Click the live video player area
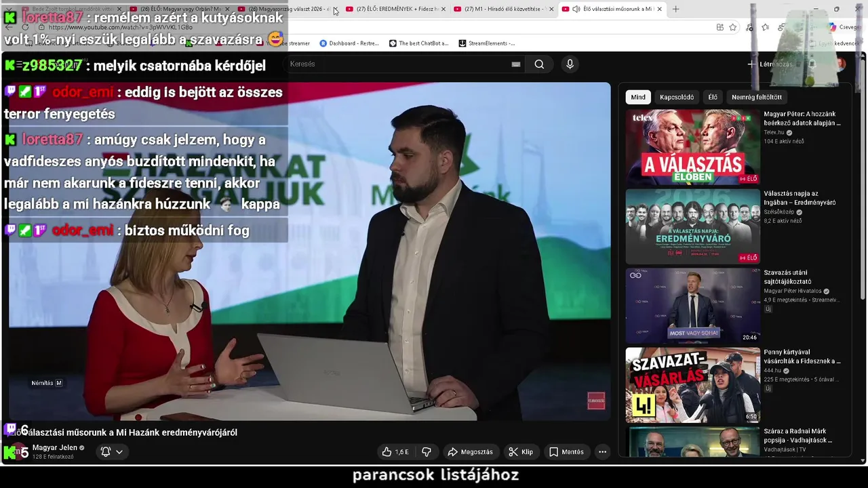The image size is (868, 488). coord(309,251)
